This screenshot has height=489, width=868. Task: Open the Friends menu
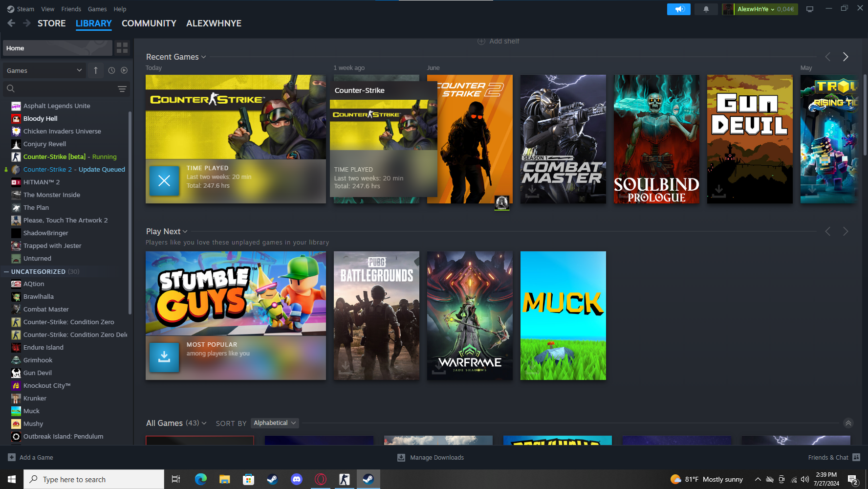click(x=71, y=9)
